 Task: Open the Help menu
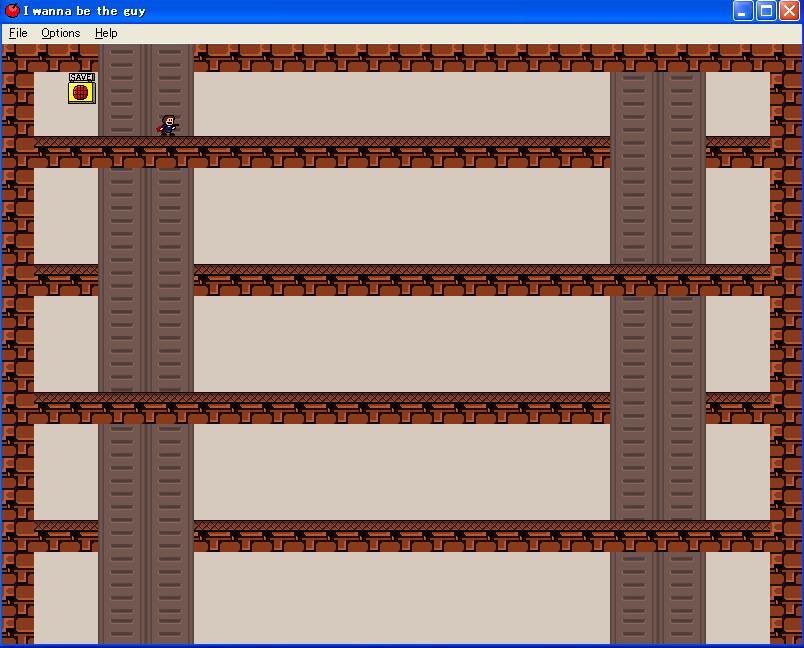tap(106, 33)
